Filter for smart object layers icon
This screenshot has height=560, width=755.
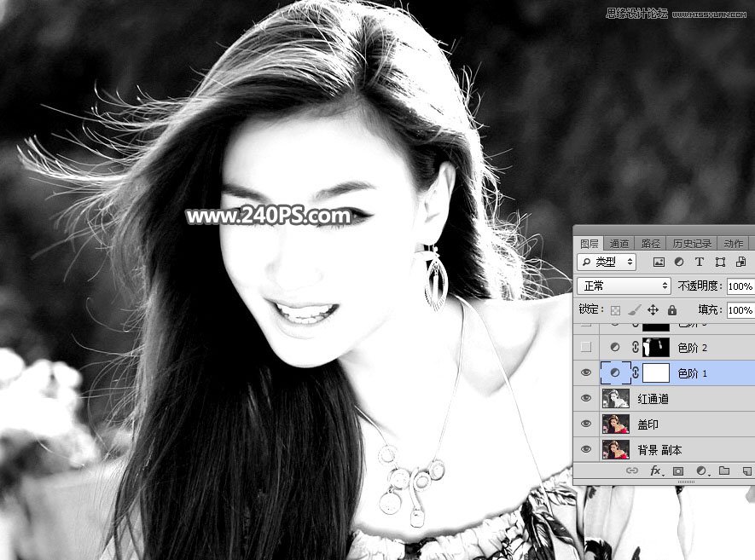point(740,262)
